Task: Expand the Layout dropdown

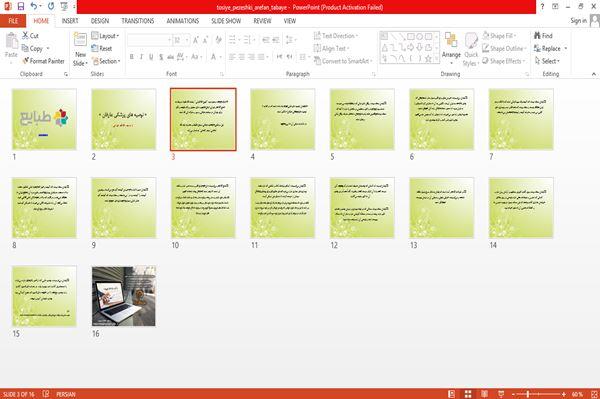Action: [x=105, y=36]
